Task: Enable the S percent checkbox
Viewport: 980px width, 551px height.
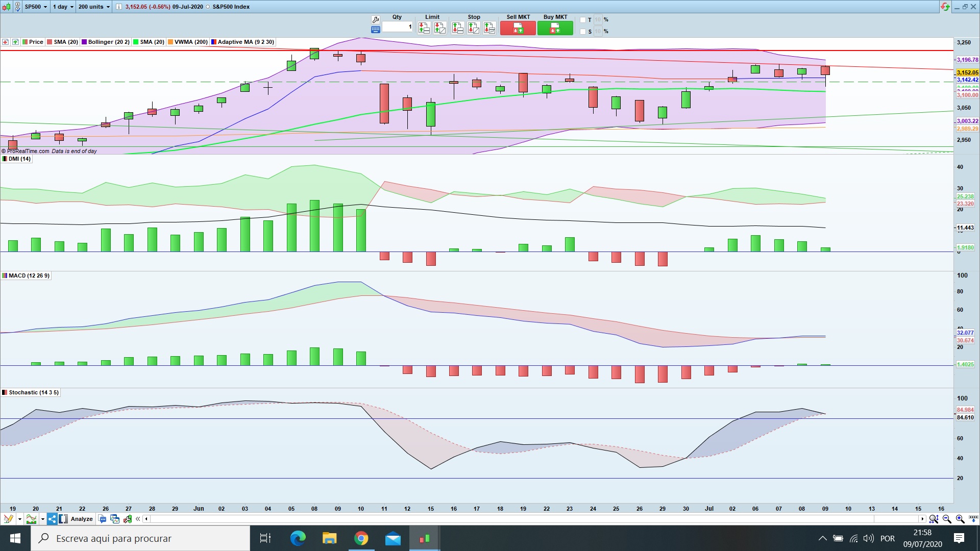Action: pos(583,32)
